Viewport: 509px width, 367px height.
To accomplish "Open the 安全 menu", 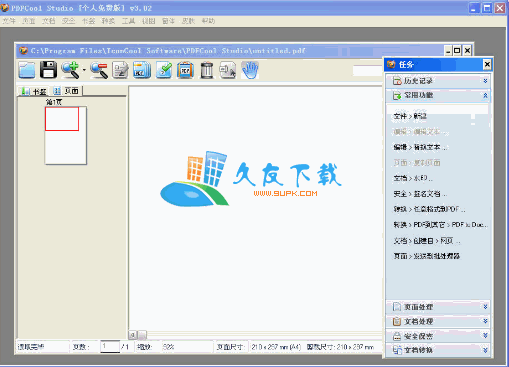I will (x=69, y=21).
